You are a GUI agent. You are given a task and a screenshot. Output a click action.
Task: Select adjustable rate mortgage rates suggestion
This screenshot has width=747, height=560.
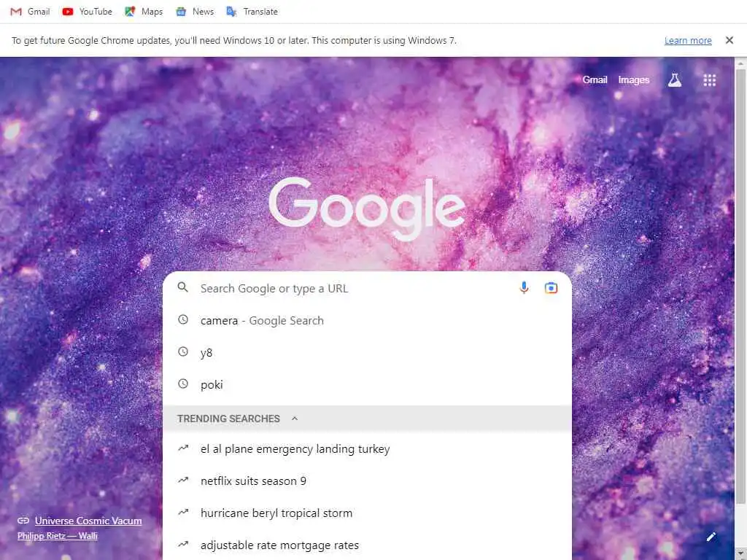[x=367, y=545]
